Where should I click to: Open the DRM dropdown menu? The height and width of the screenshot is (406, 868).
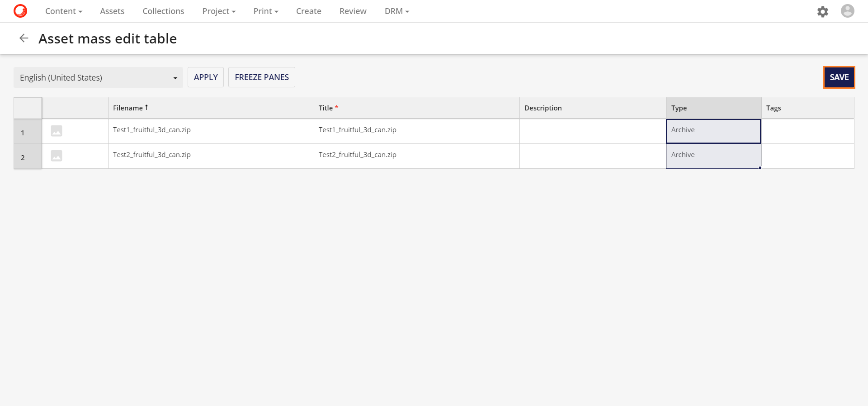396,11
